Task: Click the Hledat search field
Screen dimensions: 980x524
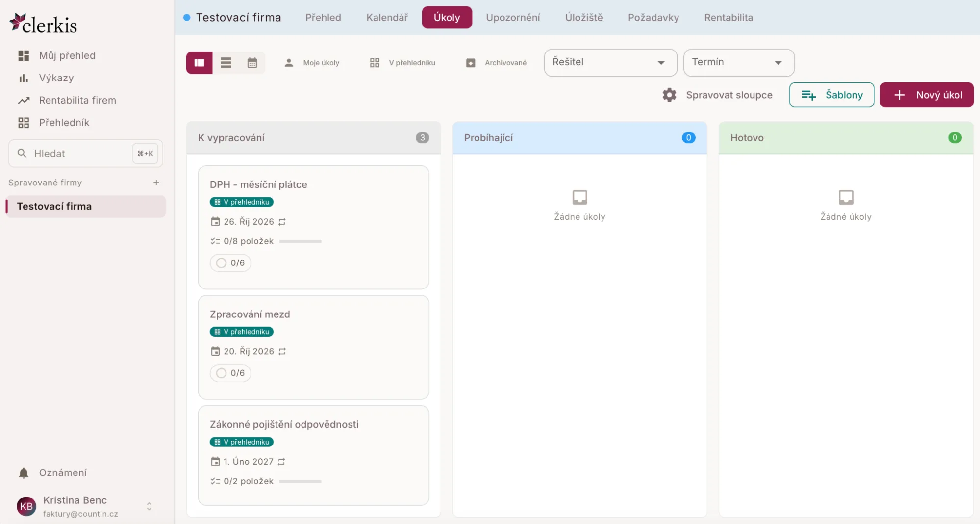Action: [86, 154]
